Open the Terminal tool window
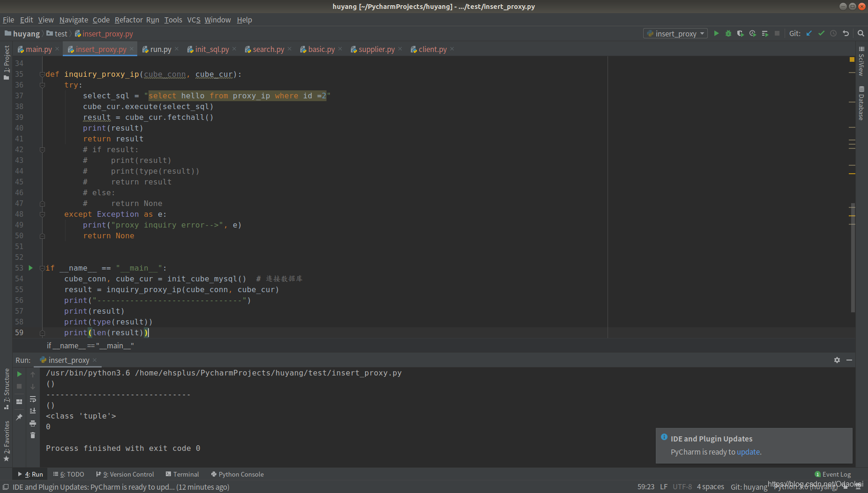Image resolution: width=868 pixels, height=493 pixels. (182, 474)
